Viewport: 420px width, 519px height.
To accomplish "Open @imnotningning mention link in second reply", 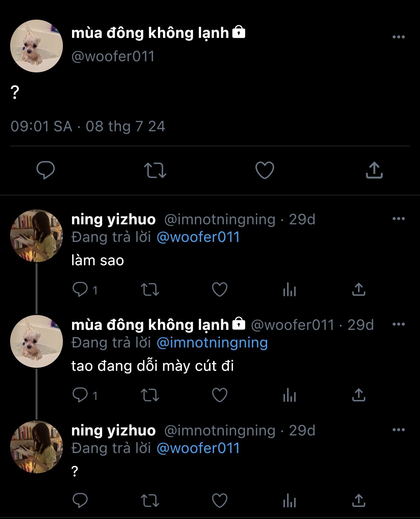I will coord(212,342).
